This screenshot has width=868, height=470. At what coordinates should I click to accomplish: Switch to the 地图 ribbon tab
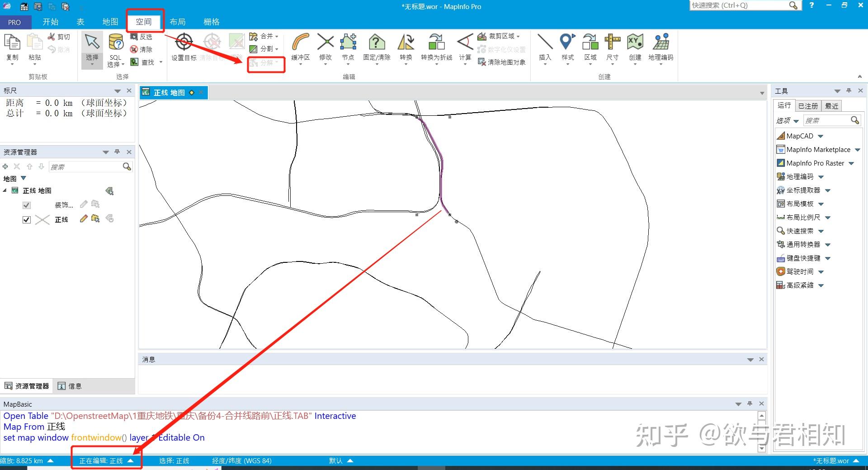coord(110,22)
